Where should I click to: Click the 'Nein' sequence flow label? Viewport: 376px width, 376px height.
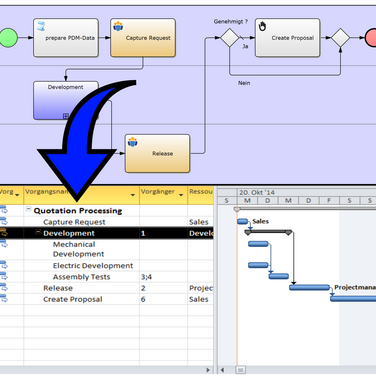point(244,83)
